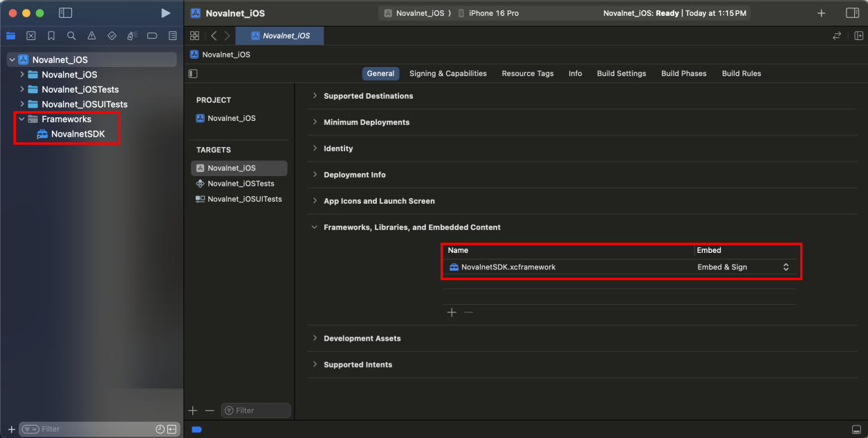Collapse the Frameworks folder in navigator
This screenshot has height=438, width=868.
pyautogui.click(x=22, y=120)
